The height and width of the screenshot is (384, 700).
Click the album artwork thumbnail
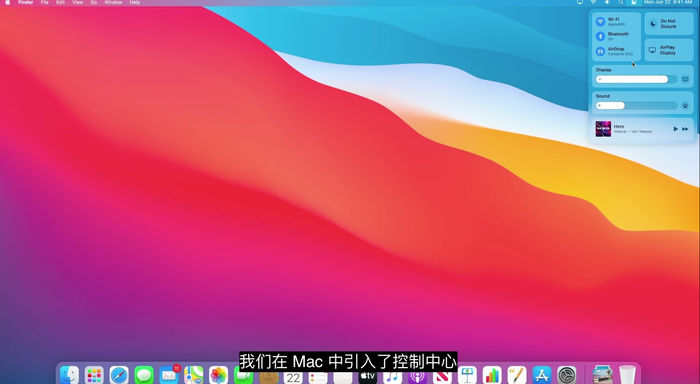click(603, 129)
